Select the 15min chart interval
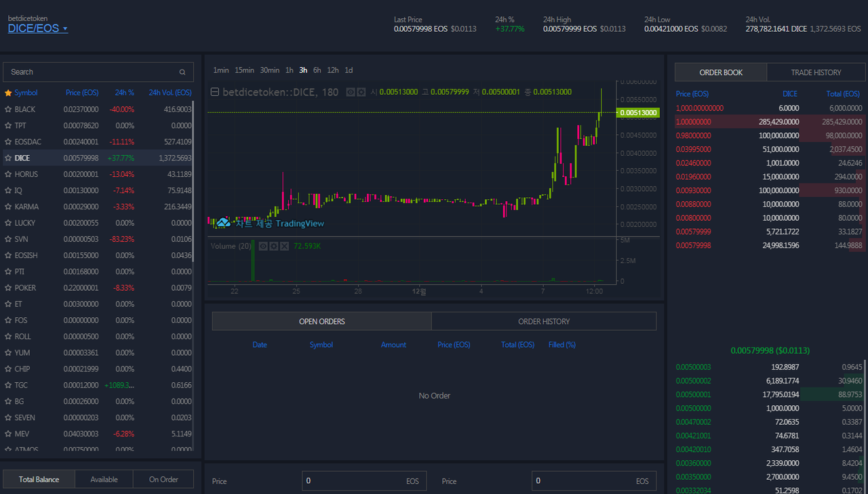This screenshot has height=494, width=868. click(245, 70)
